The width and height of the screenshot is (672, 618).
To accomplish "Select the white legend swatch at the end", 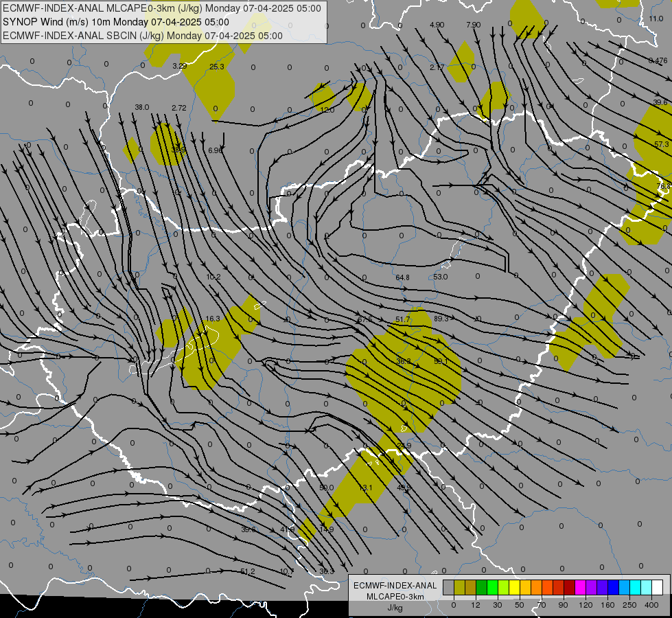I will point(658,587).
